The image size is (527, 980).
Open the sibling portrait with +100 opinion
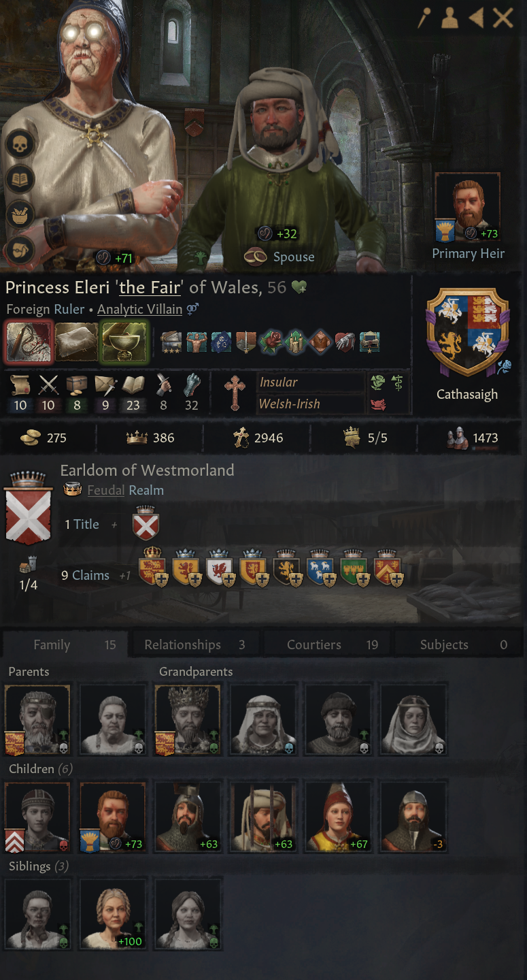[113, 914]
